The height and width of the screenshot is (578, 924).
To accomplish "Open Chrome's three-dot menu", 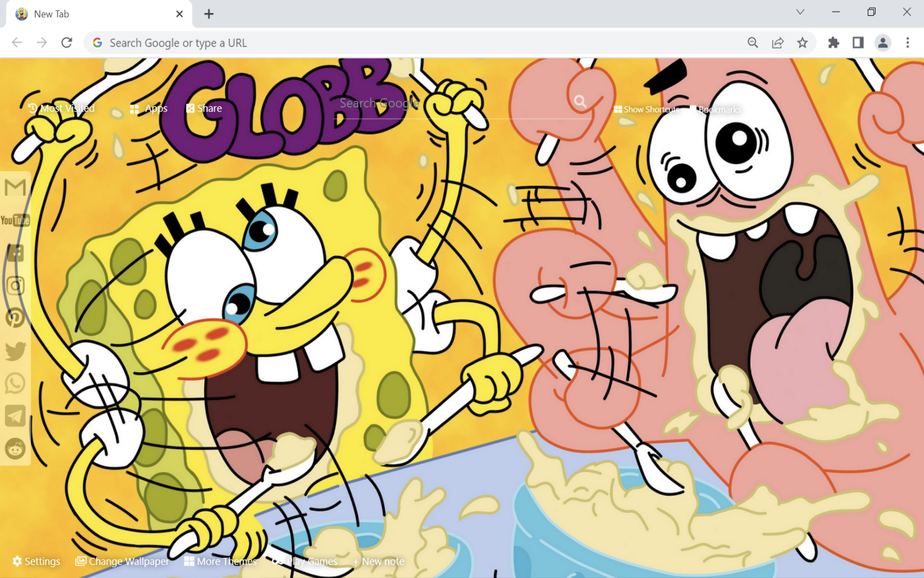I will coord(907,43).
